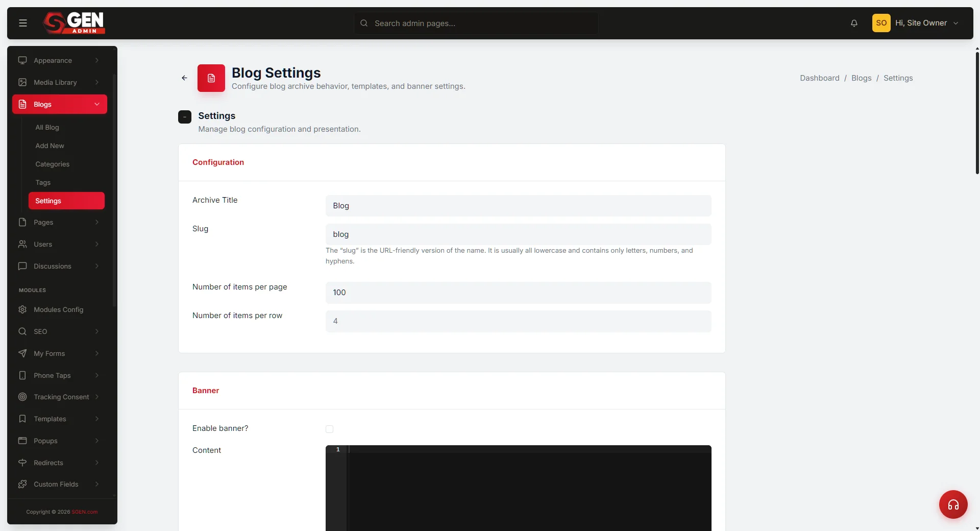980x531 pixels.
Task: Click the Templates bookmark icon
Action: 22,419
